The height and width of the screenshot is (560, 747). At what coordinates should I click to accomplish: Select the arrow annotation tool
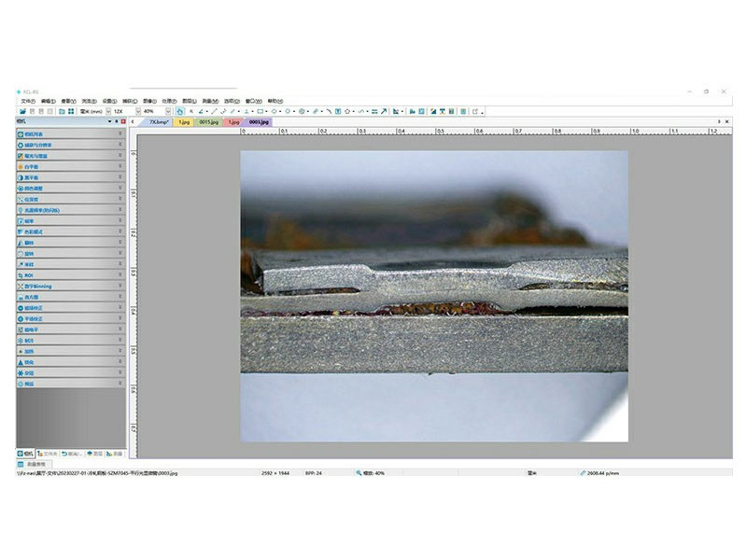pyautogui.click(x=383, y=111)
